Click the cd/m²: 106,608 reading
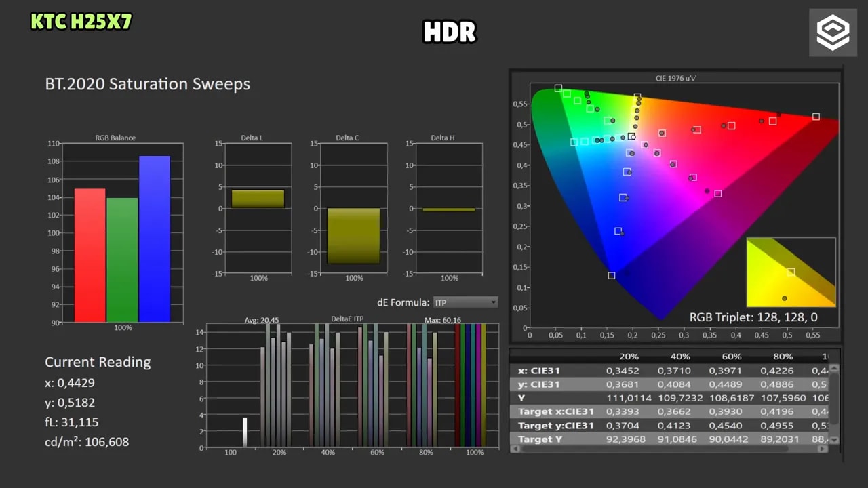This screenshot has height=488, width=868. tap(87, 442)
